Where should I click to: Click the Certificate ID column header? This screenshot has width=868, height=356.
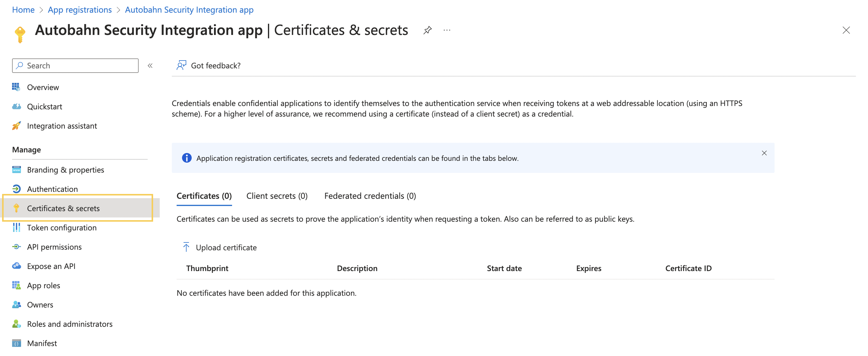click(x=688, y=268)
